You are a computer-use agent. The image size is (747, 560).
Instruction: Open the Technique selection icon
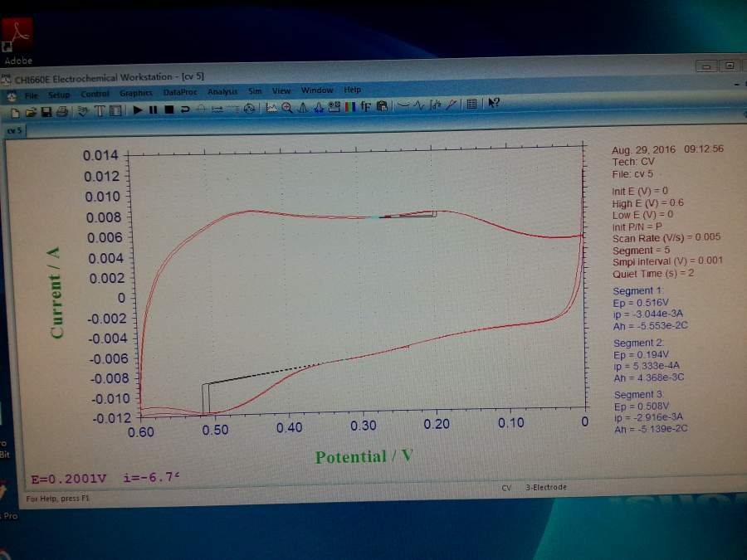coord(83,111)
